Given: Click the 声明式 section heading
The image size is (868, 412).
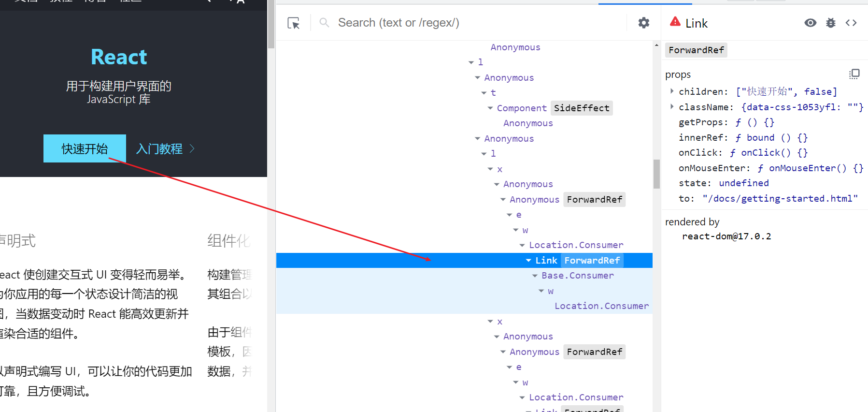Looking at the screenshot, I should (x=17, y=241).
